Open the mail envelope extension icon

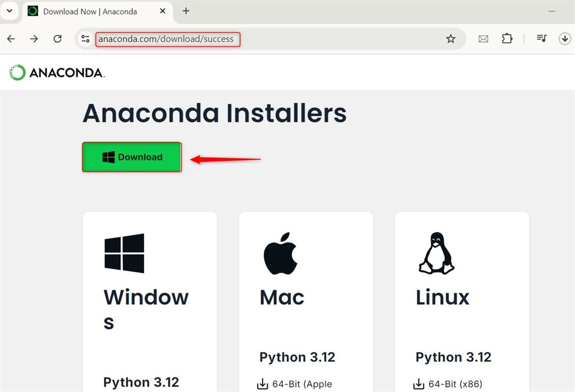point(483,39)
